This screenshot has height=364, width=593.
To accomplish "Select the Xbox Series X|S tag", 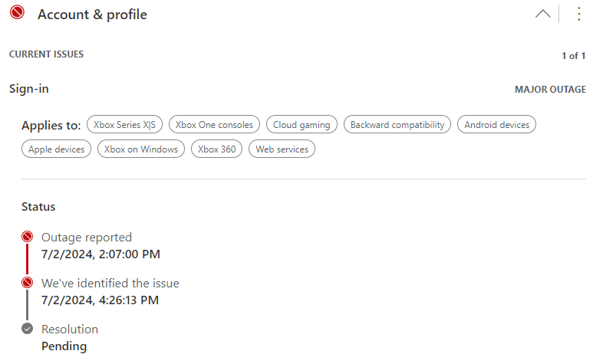I will 124,124.
